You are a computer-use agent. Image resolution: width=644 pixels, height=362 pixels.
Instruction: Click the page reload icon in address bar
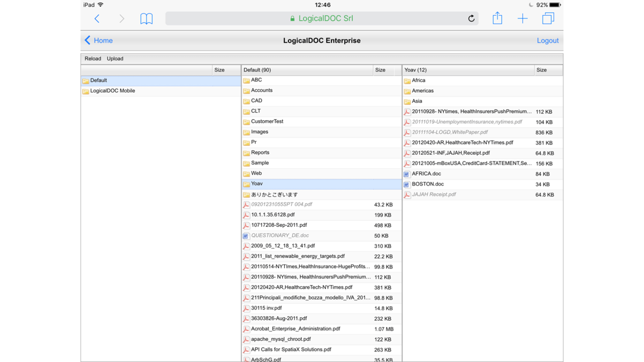point(471,18)
